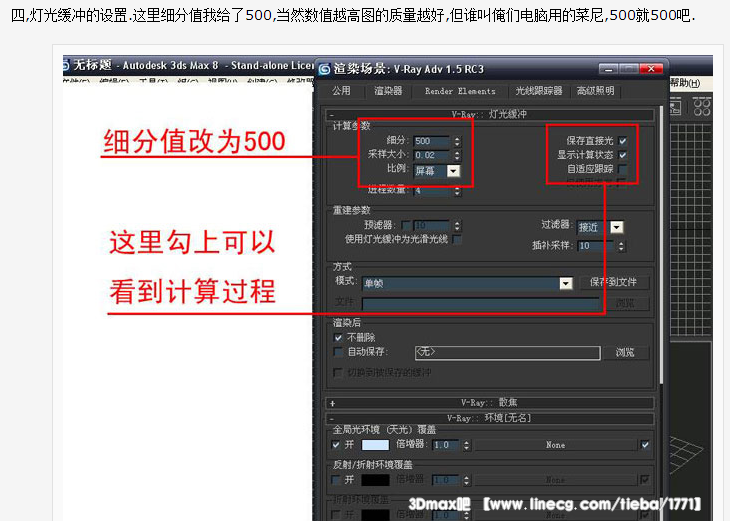The height and width of the screenshot is (521, 730).
Task: Open the 高级照明 tab
Action: click(595, 91)
